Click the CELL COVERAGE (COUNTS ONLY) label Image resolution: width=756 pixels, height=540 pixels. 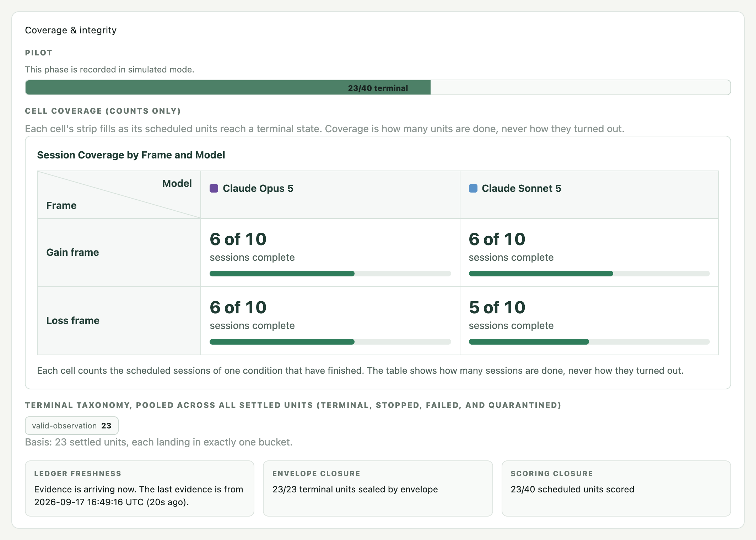103,111
